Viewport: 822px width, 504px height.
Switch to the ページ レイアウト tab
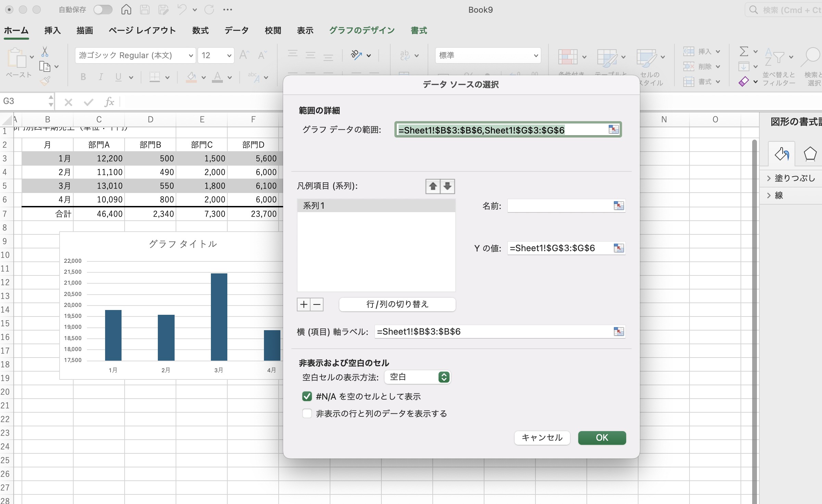click(x=142, y=30)
